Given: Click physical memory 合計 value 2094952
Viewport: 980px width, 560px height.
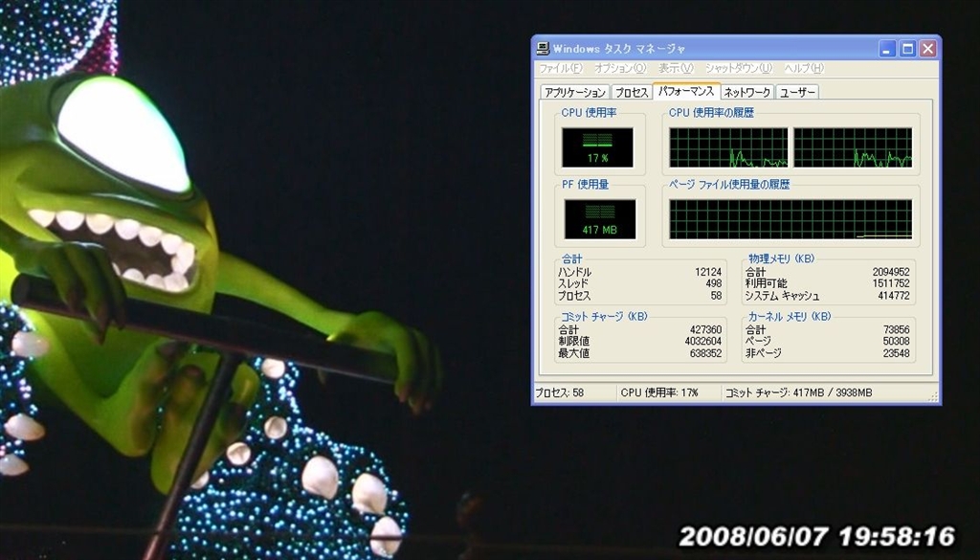Looking at the screenshot, I should coord(891,272).
